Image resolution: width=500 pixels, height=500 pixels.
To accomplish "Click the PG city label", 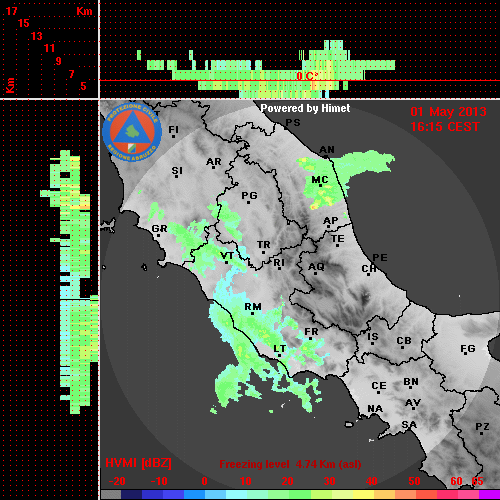I will 249,195.
